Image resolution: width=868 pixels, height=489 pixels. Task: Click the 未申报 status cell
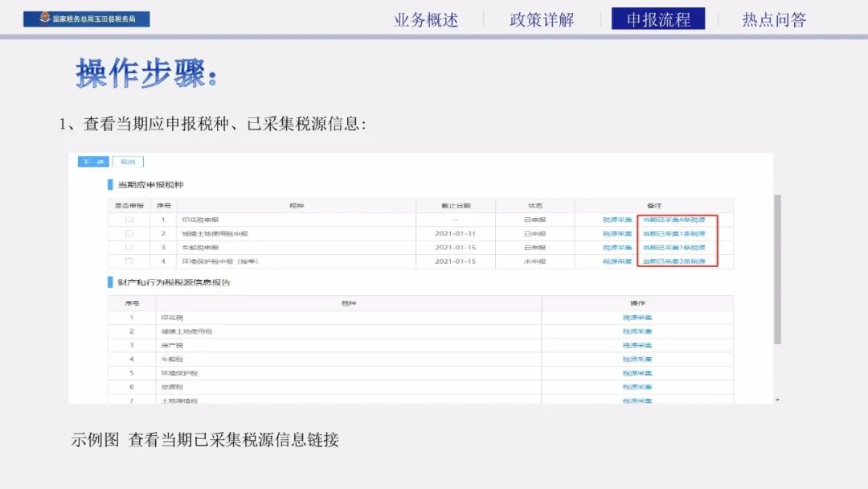tap(534, 261)
